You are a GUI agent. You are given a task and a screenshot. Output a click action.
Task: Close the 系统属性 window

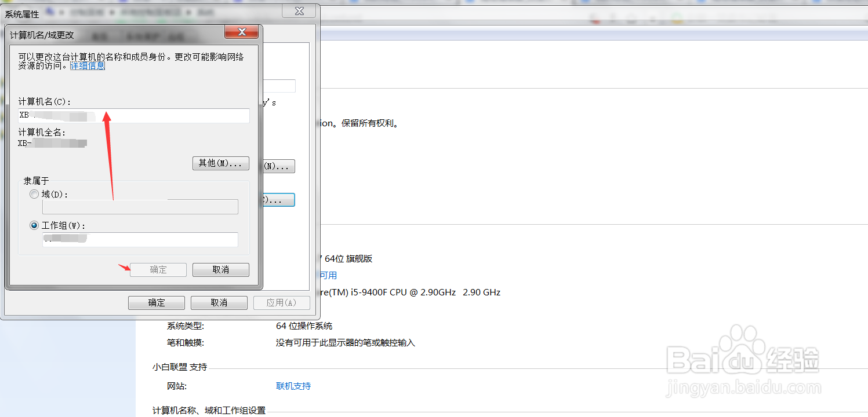coord(299,10)
